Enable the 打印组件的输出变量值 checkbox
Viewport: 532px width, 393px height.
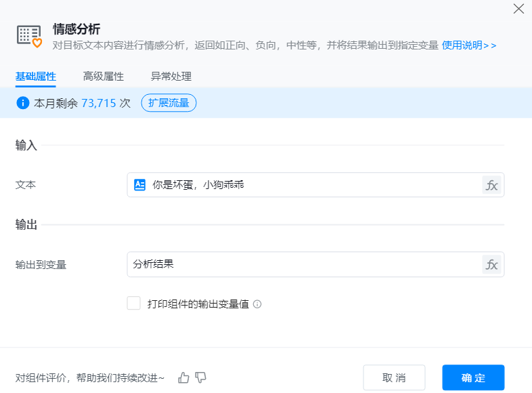pyautogui.click(x=133, y=303)
